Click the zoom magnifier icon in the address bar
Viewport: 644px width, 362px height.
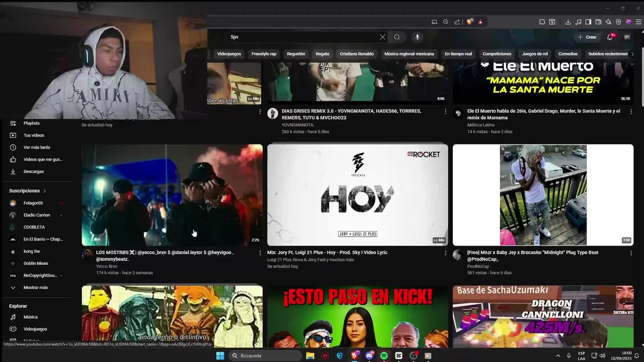446,22
